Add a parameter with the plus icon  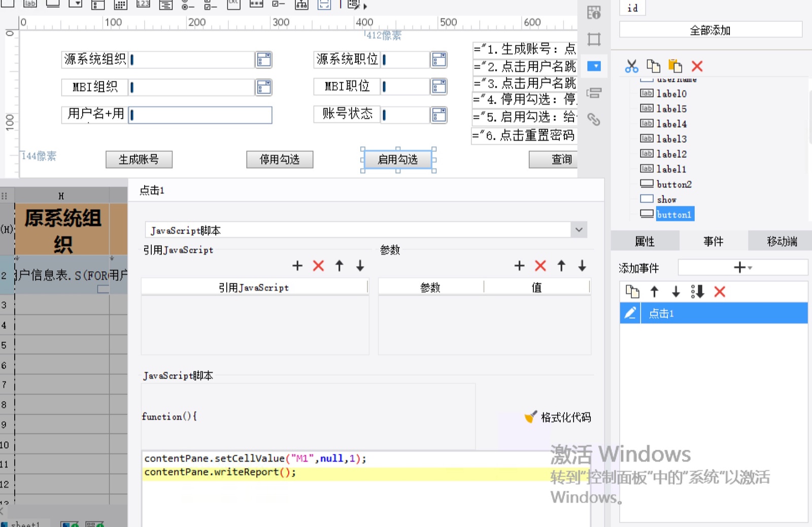[519, 266]
